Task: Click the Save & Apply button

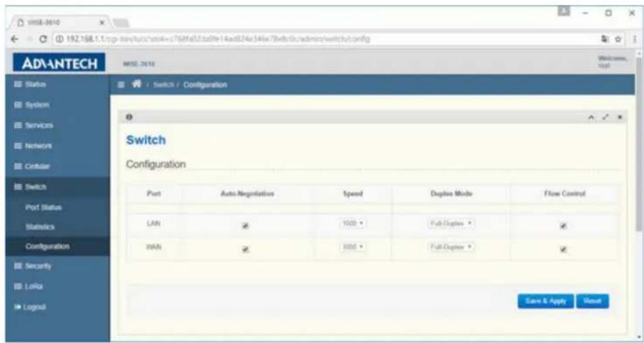Action: pos(546,301)
